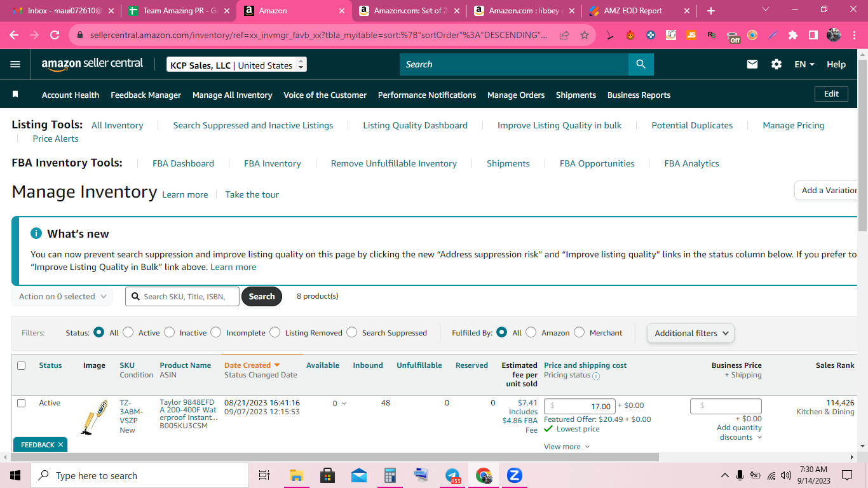Click the black Search button for SKUs

(262, 296)
